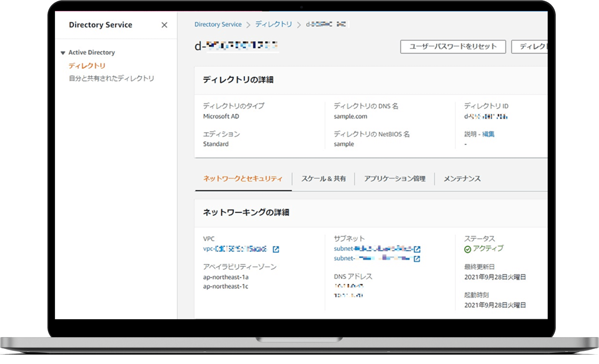Screen dimensions: 599x364
Task: Click the 最終更新日 date value
Action: (x=495, y=277)
